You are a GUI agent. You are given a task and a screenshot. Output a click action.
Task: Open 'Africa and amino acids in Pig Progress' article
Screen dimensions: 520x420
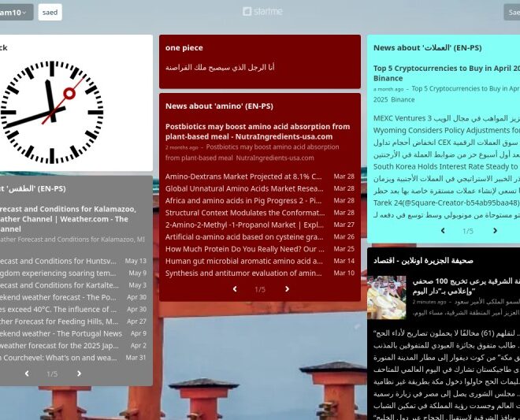pos(243,201)
